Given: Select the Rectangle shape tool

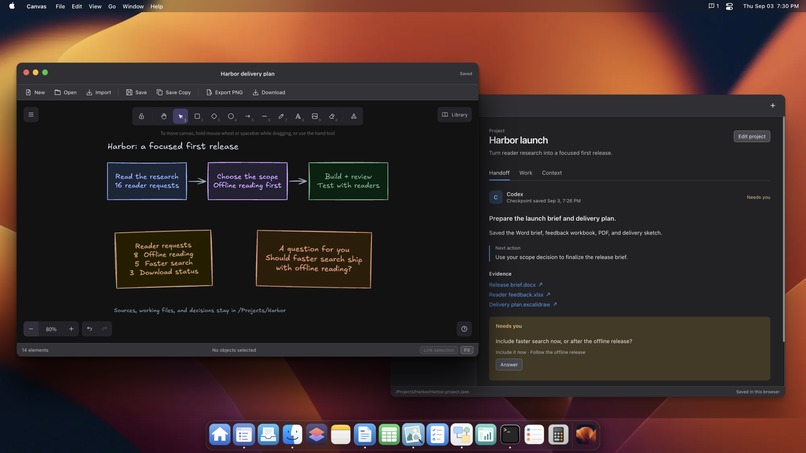Looking at the screenshot, I should tap(197, 116).
